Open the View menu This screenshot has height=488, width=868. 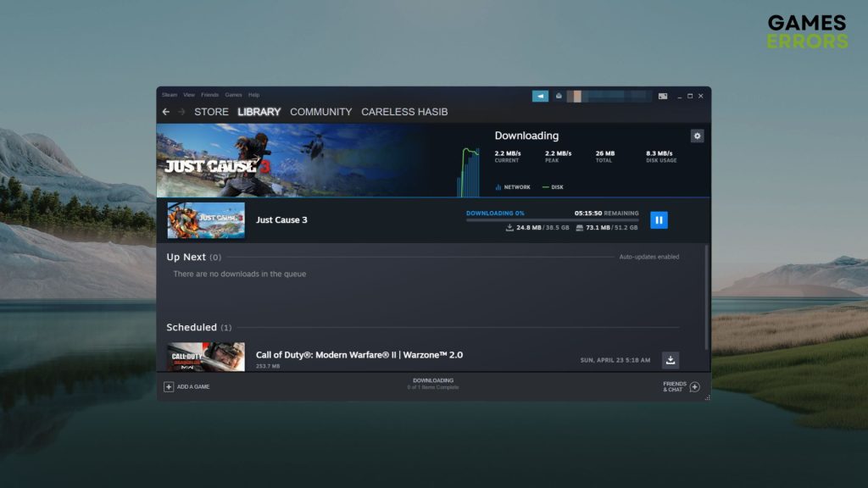pos(189,95)
